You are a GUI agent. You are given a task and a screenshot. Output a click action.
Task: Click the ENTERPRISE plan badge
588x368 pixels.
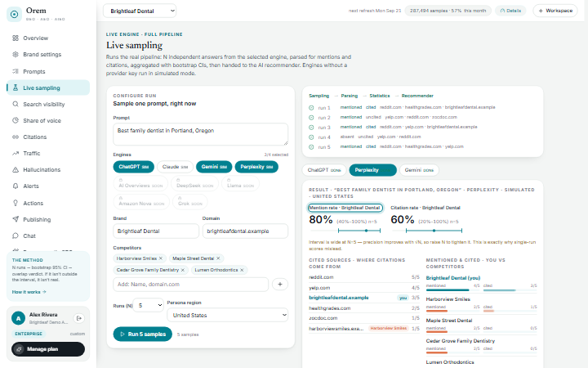tap(29, 334)
